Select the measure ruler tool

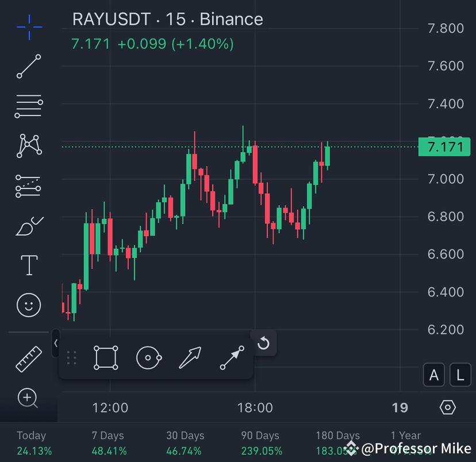(x=29, y=358)
